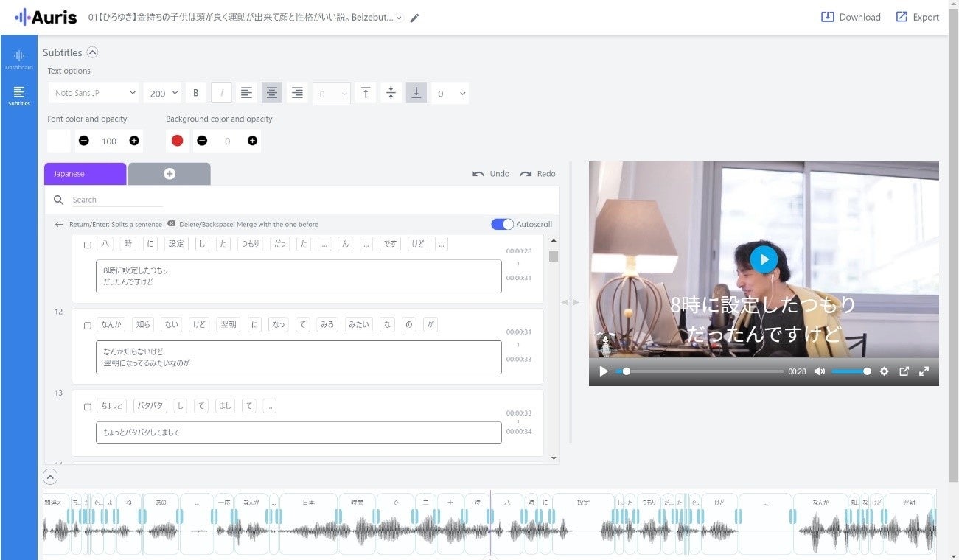Screen dimensions: 959x560
Task: Click the pencil icon to rename project
Action: pyautogui.click(x=414, y=18)
